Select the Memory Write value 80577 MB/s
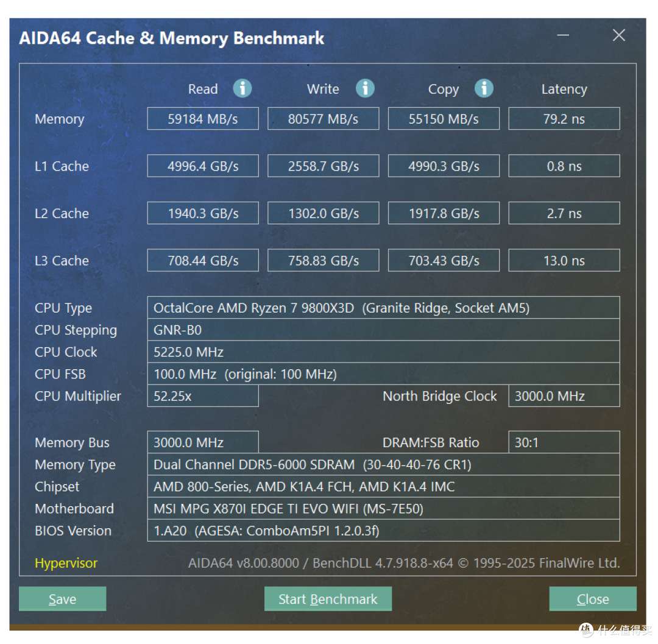Viewport: 658px width, 644px height. coord(323,119)
